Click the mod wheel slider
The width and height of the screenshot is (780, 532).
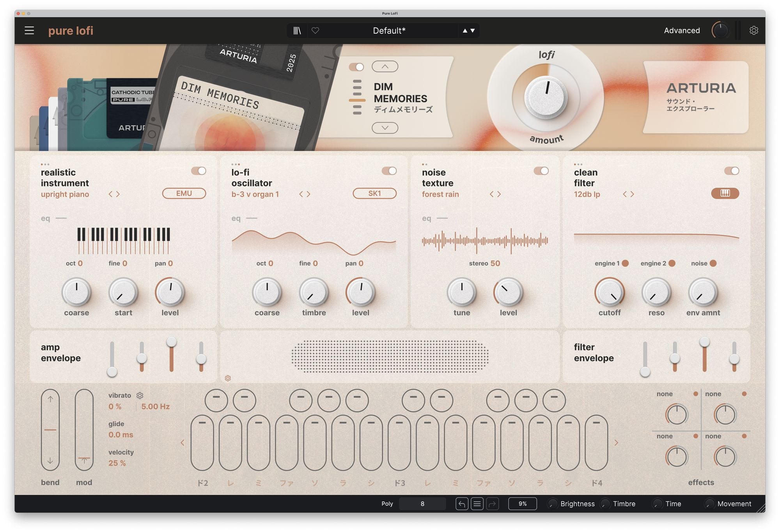(x=84, y=429)
